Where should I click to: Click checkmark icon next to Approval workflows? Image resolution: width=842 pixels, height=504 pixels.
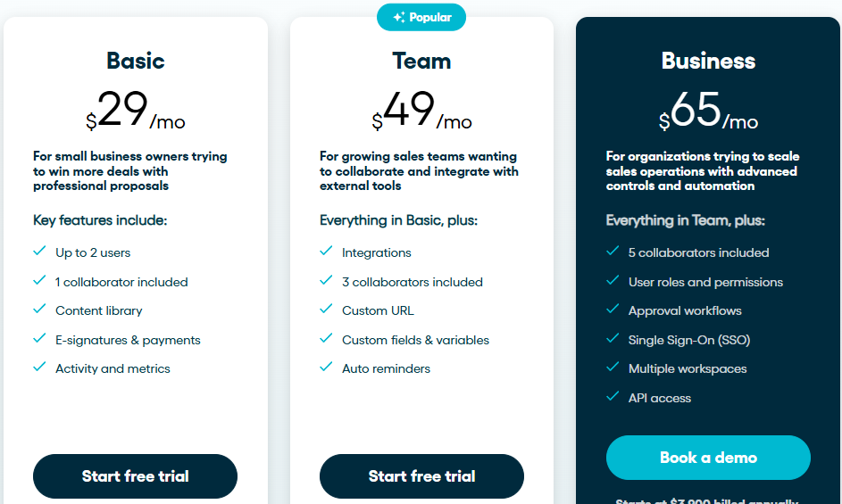(x=613, y=310)
